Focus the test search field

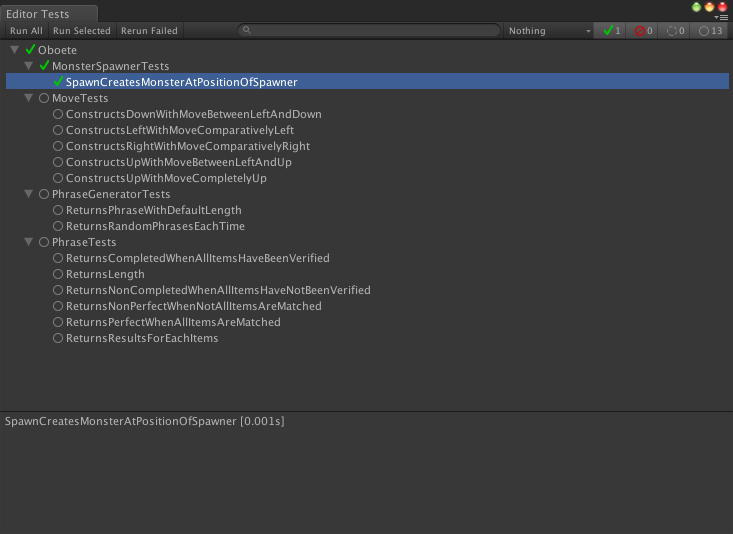point(369,30)
